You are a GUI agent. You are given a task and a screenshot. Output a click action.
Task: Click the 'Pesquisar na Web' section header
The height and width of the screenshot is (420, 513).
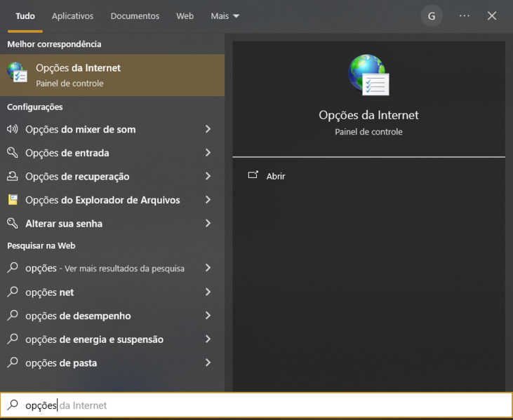click(41, 245)
